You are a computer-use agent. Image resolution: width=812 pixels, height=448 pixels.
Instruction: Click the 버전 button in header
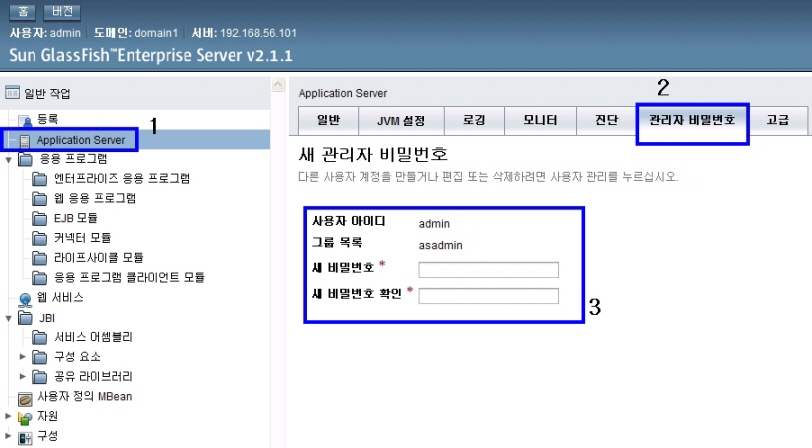[x=62, y=11]
